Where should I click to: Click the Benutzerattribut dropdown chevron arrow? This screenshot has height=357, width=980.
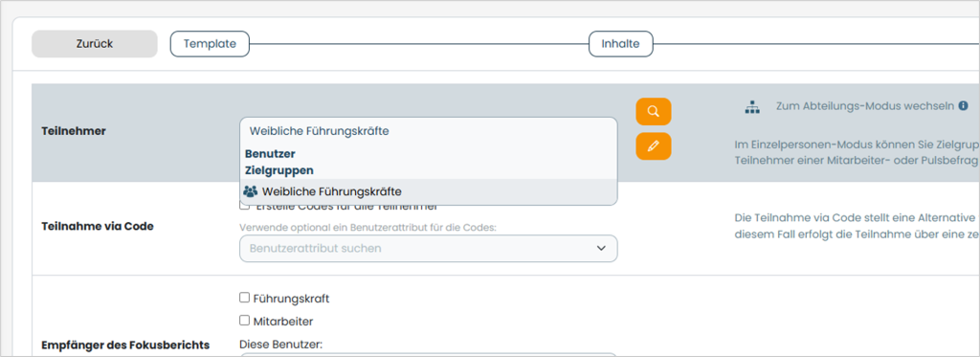(x=601, y=248)
